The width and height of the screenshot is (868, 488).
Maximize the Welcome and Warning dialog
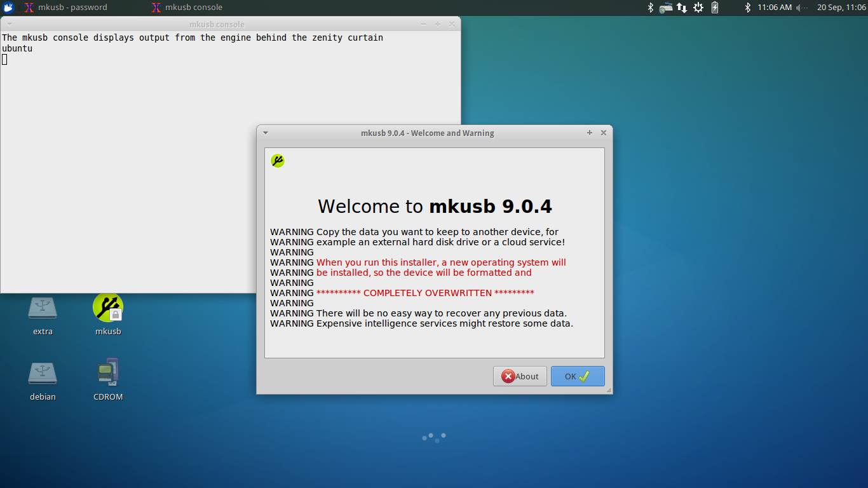click(x=590, y=133)
